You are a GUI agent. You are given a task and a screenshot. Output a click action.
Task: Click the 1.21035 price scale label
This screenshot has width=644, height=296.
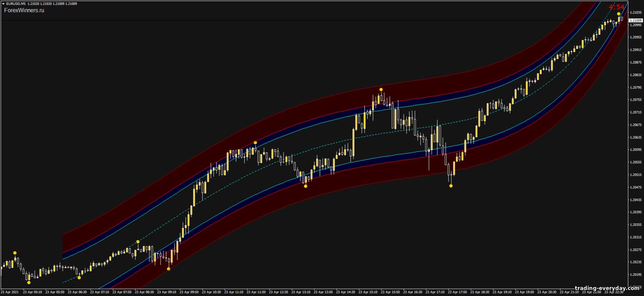click(x=635, y=12)
